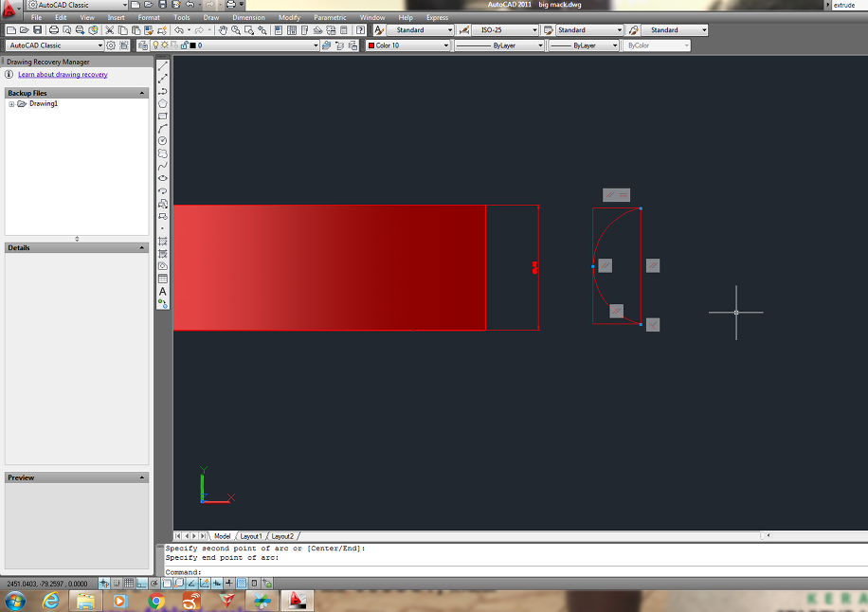This screenshot has height=612, width=868.
Task: Click the Command line input area
Action: pos(515,572)
